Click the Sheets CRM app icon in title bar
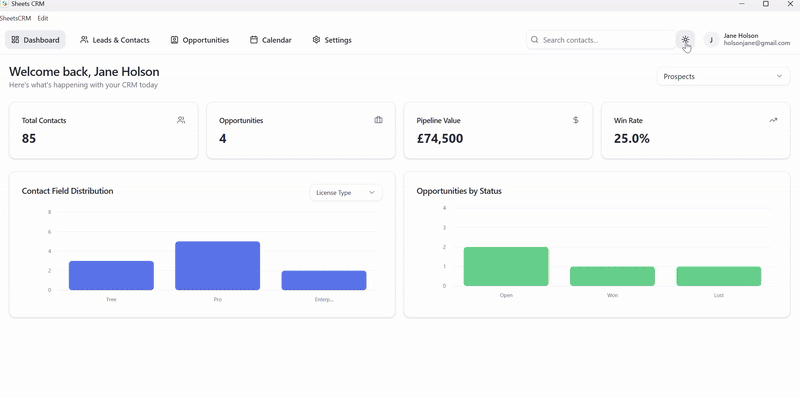 5,4
